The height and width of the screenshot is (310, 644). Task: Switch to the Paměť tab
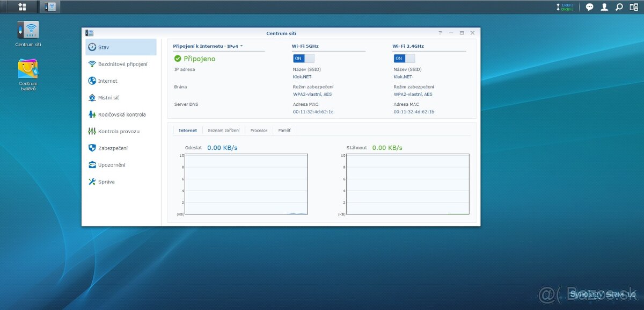coord(284,131)
